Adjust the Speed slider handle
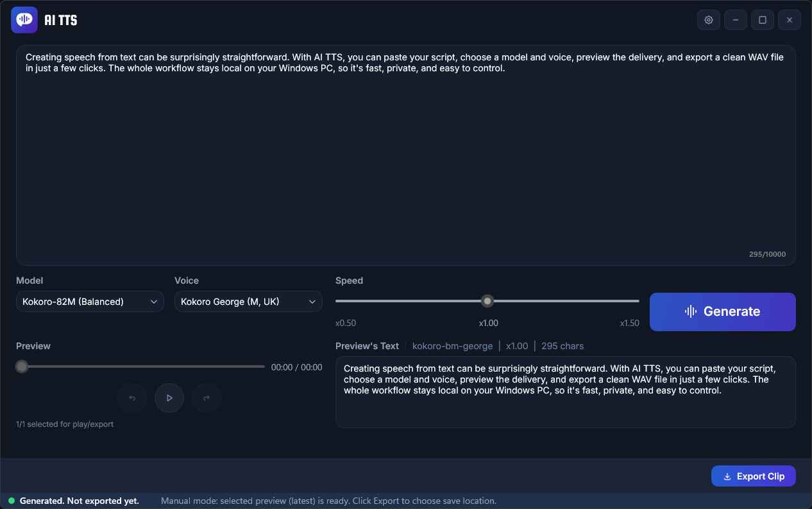The width and height of the screenshot is (812, 509). (x=487, y=301)
